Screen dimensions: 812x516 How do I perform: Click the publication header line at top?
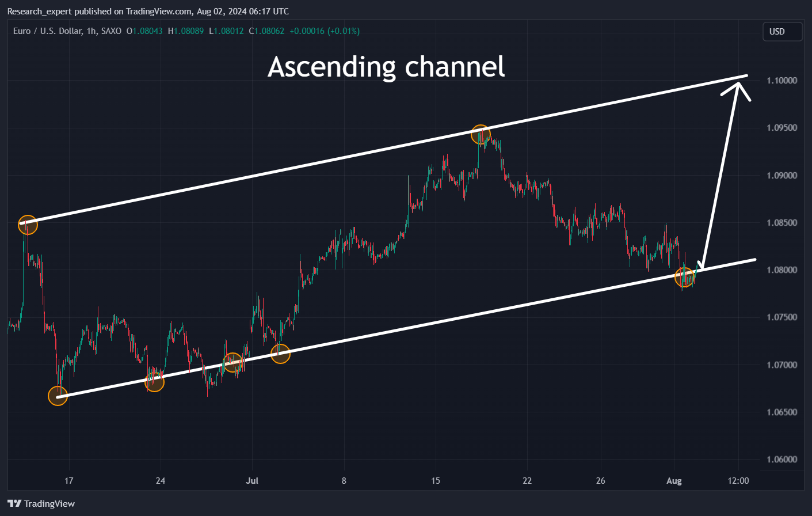[x=148, y=12]
